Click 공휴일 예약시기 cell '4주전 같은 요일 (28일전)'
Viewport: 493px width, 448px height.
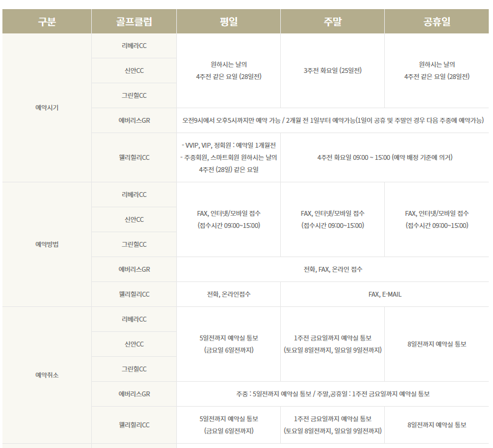click(x=436, y=71)
